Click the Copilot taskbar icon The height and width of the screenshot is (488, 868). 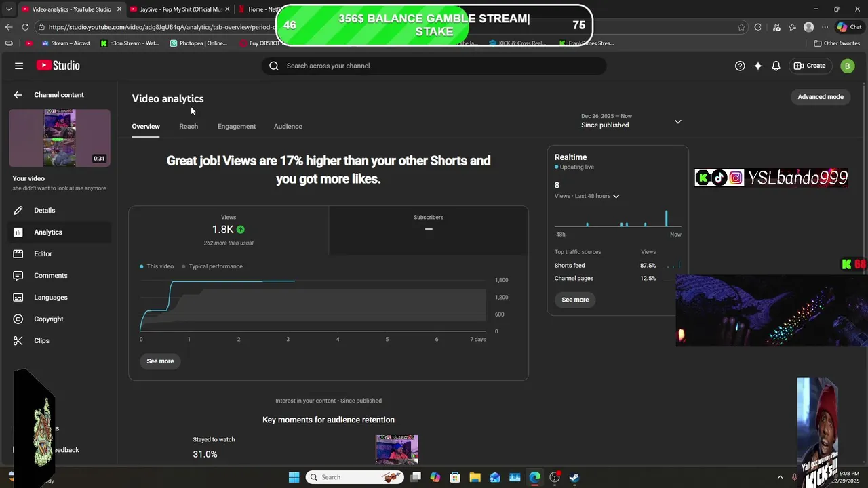[435, 477]
